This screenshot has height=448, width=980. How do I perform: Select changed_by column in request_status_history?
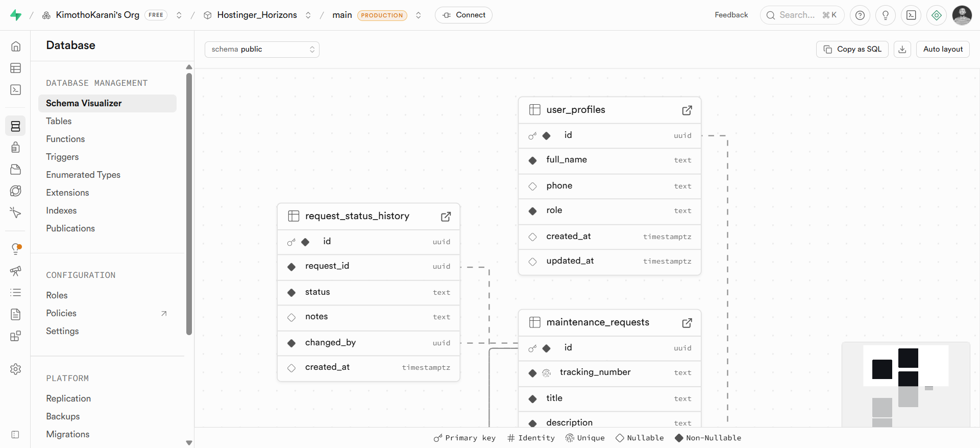point(369,343)
